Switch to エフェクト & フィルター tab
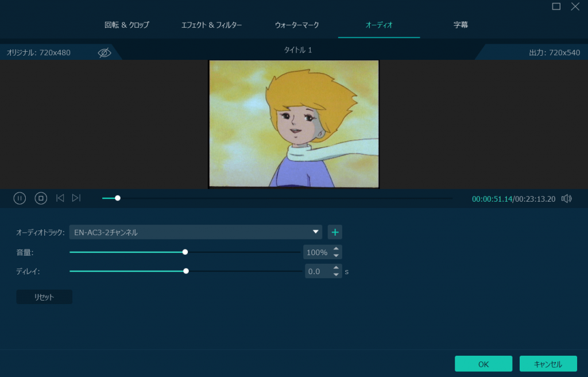The height and width of the screenshot is (377, 588). coord(211,25)
